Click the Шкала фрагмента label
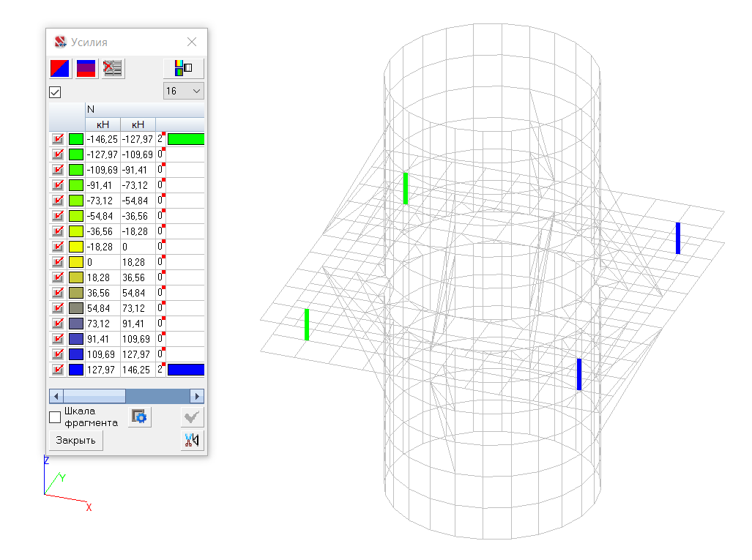752x560 pixels. 91,417
